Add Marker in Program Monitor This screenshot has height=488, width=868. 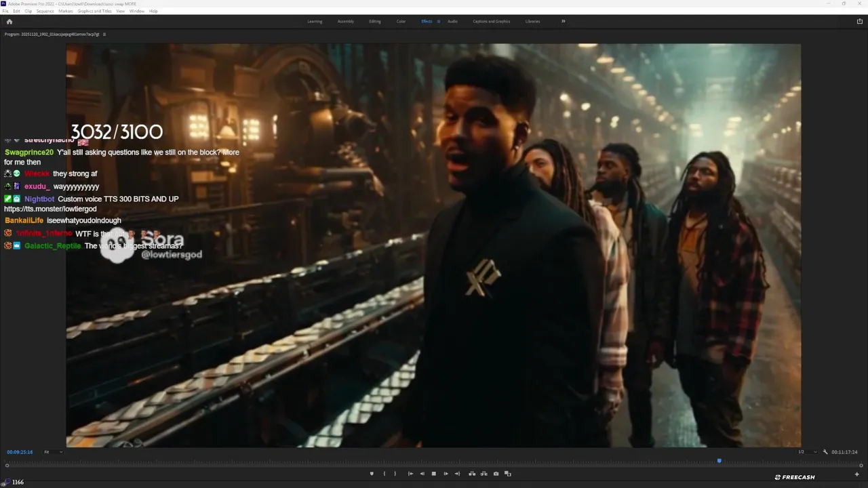[372, 474]
